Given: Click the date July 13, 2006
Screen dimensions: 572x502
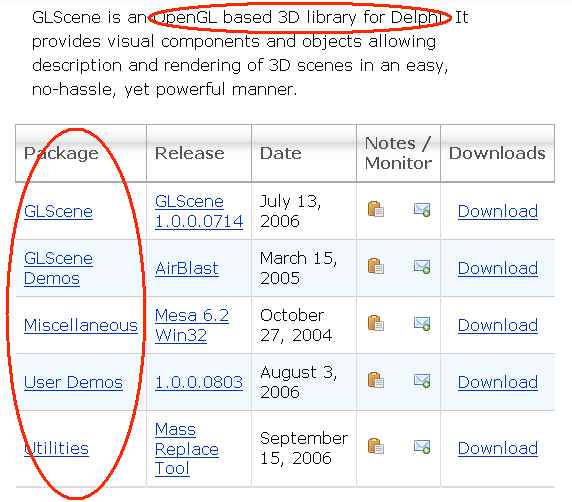Looking at the screenshot, I should click(x=290, y=211).
